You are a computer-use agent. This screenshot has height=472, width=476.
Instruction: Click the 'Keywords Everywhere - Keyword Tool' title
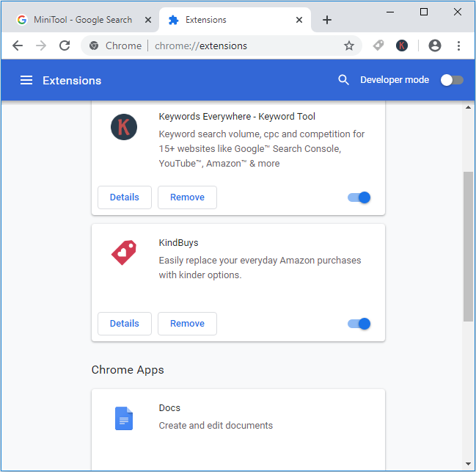(237, 116)
